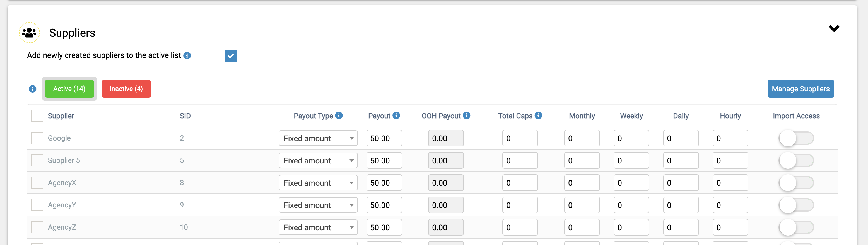The height and width of the screenshot is (245, 868).
Task: Click the Monthly column header
Action: [x=582, y=116]
